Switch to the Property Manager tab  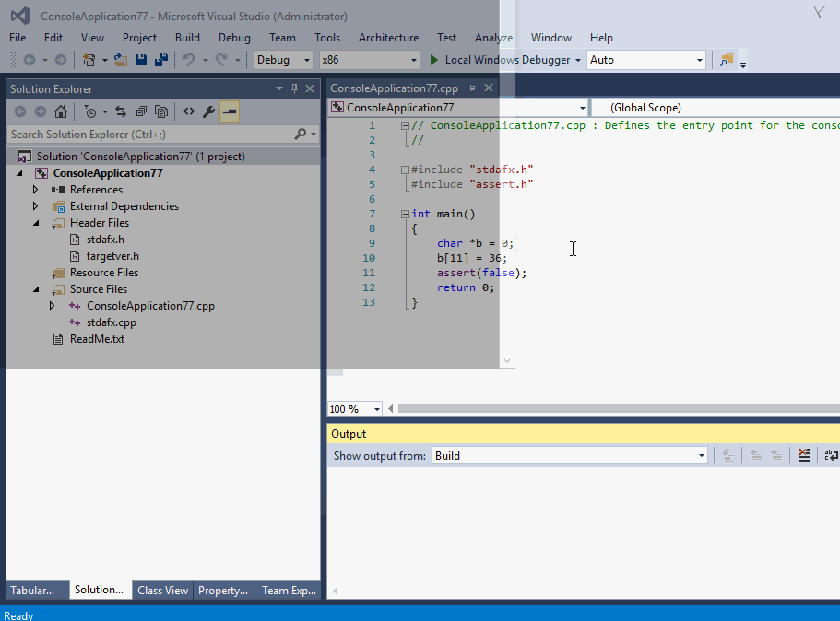(x=223, y=590)
